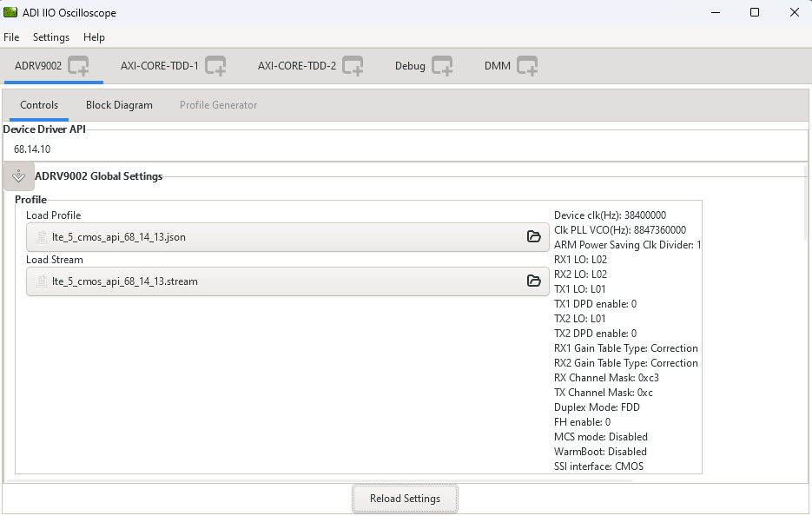Click the TX2 LO: L01 line

579,318
